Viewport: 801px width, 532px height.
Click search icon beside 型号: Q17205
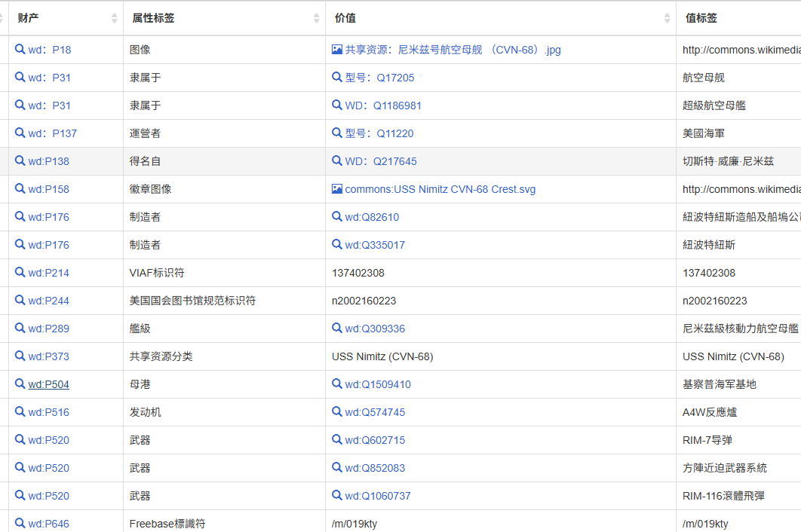coord(337,77)
